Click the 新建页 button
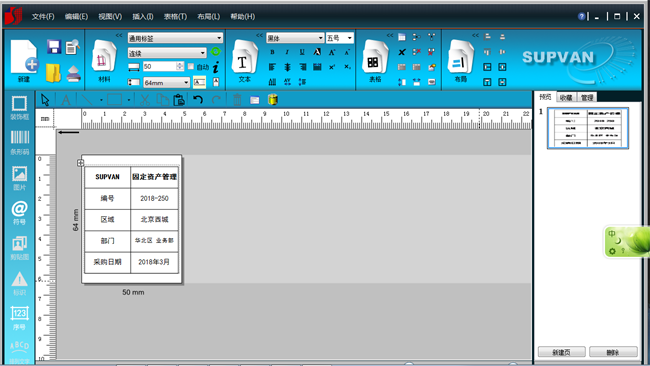Viewport: 650px width, 366px height. pyautogui.click(x=562, y=352)
